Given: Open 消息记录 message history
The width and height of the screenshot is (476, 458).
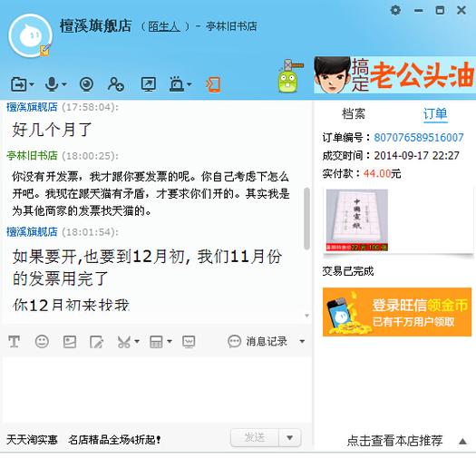Looking at the screenshot, I should coord(257,341).
